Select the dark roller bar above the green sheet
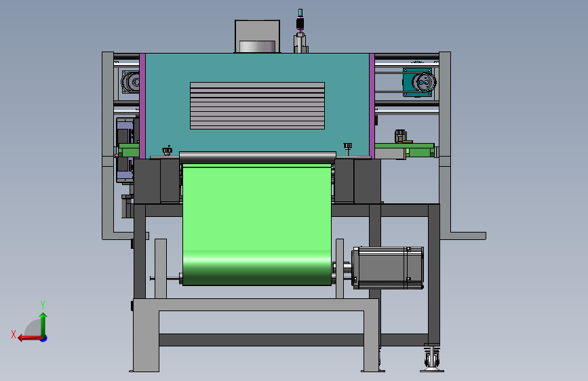The image size is (588, 381). (x=258, y=157)
